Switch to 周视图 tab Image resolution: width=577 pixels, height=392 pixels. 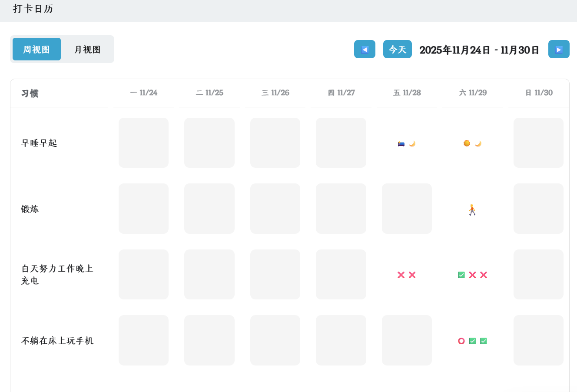[36, 50]
